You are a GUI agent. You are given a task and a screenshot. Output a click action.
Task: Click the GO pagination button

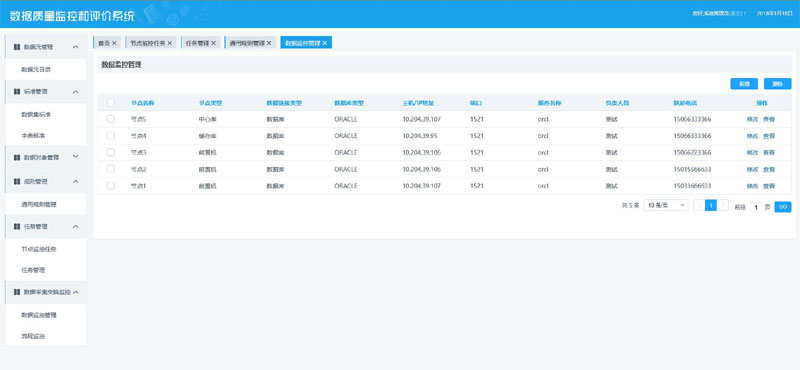tap(783, 207)
